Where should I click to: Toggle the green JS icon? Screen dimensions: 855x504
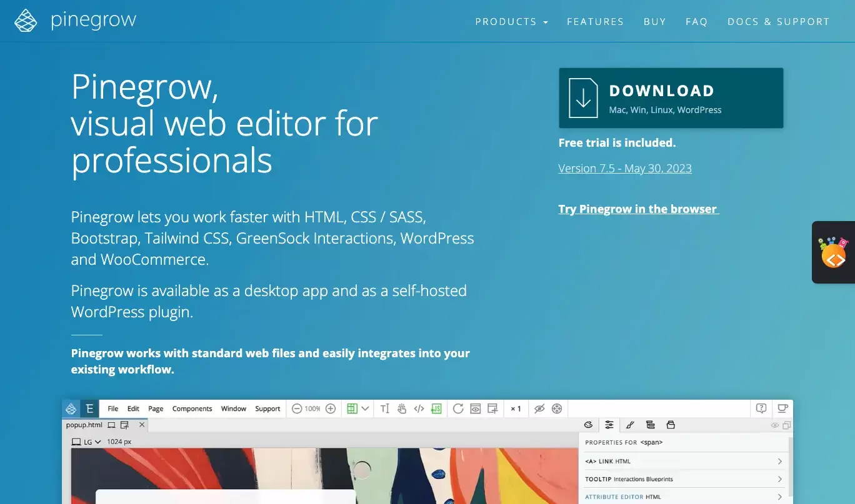(x=436, y=408)
